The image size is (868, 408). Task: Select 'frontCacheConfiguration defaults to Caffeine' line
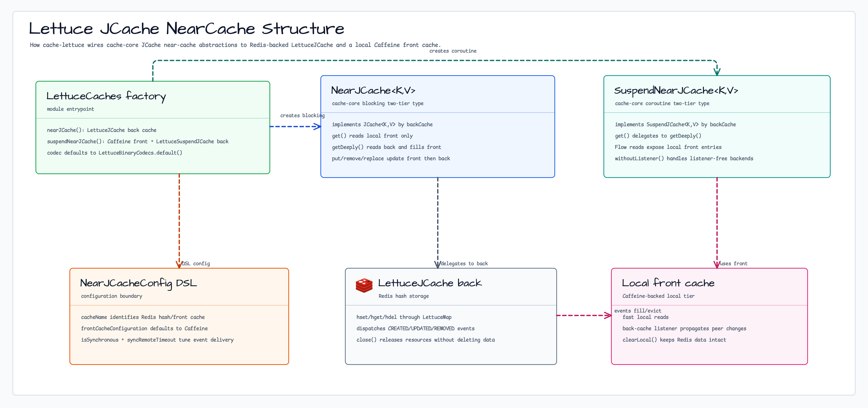144,328
